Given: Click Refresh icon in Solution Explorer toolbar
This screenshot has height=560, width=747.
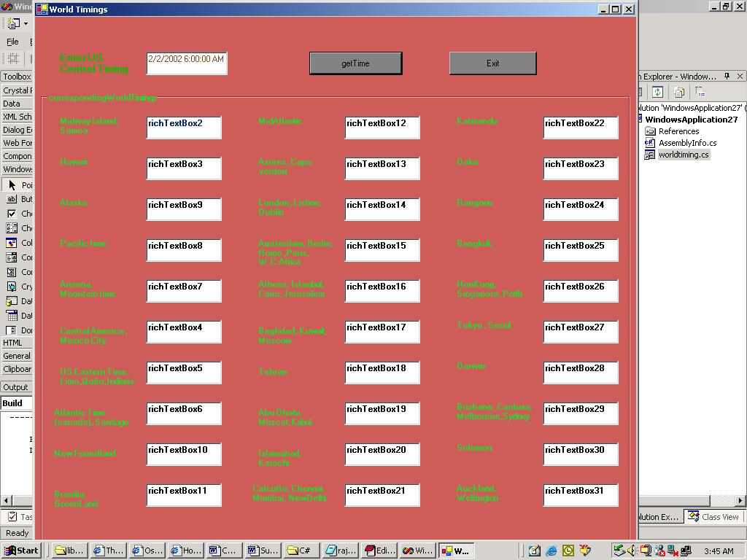Looking at the screenshot, I should point(658,92).
